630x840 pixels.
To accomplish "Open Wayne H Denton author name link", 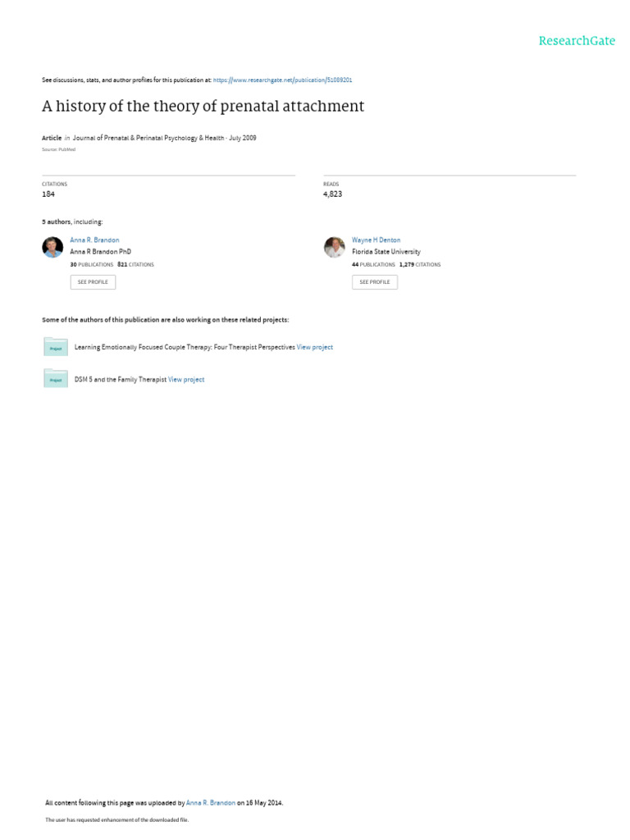I will pos(376,240).
